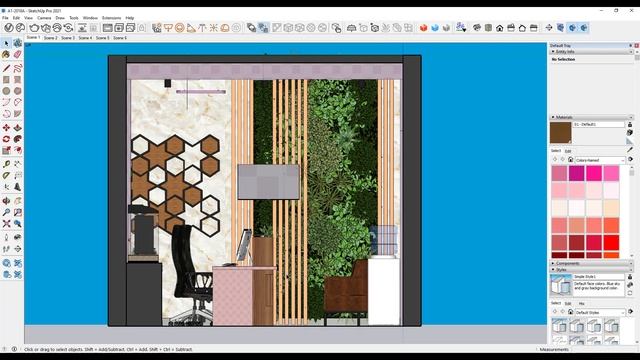Select the Zoom magnifier tool
This screenshot has width=640, height=360.
coord(6,212)
